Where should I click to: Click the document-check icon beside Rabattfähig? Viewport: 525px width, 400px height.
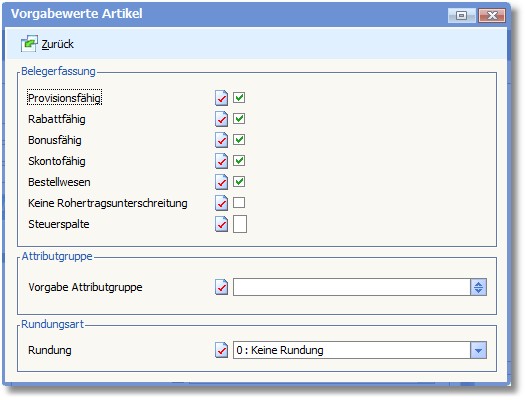tap(221, 119)
